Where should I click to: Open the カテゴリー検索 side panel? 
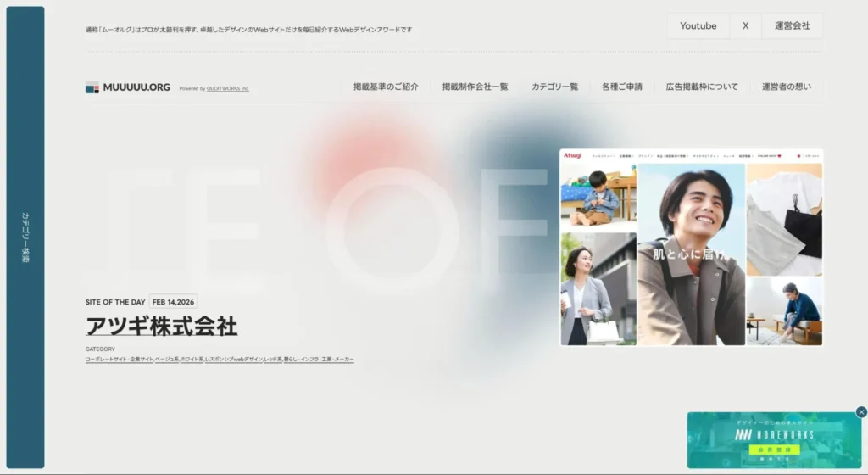[25, 237]
